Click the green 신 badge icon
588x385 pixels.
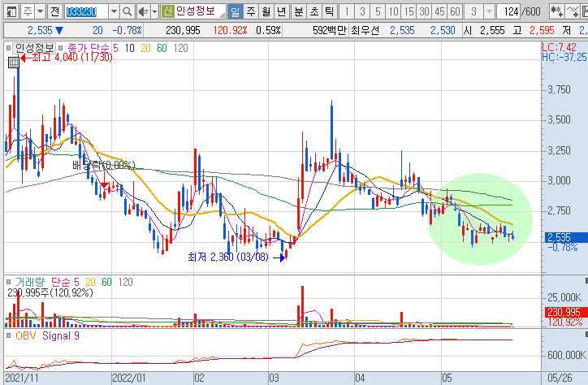167,11
